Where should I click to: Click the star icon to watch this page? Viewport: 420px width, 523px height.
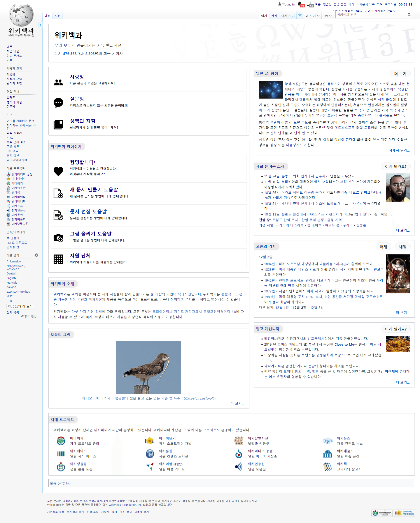coord(300,15)
